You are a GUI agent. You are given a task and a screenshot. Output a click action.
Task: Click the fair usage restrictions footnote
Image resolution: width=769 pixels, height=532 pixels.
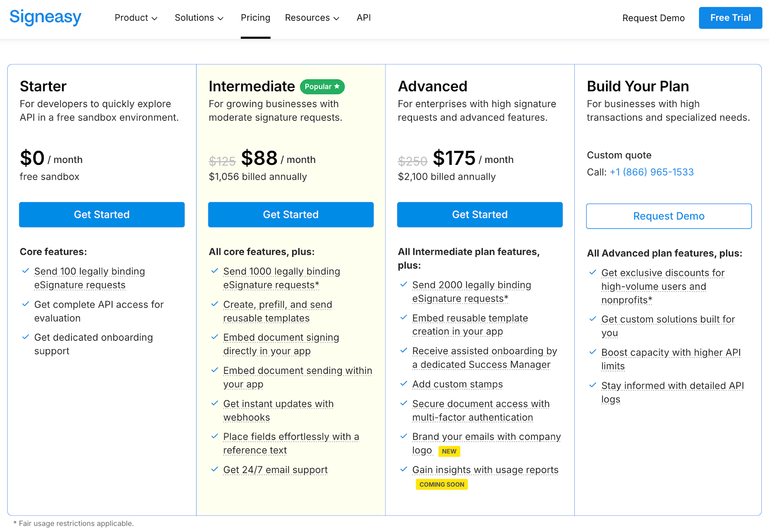[x=74, y=523]
